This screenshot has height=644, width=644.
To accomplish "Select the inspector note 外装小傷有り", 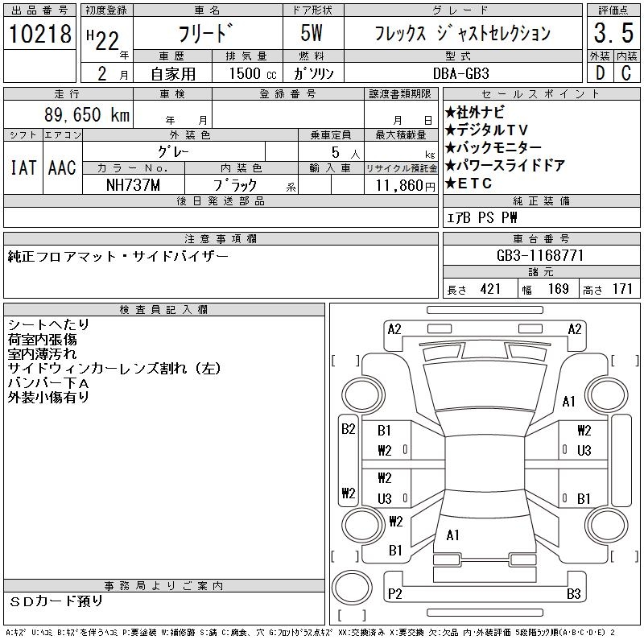I will click(x=48, y=397).
